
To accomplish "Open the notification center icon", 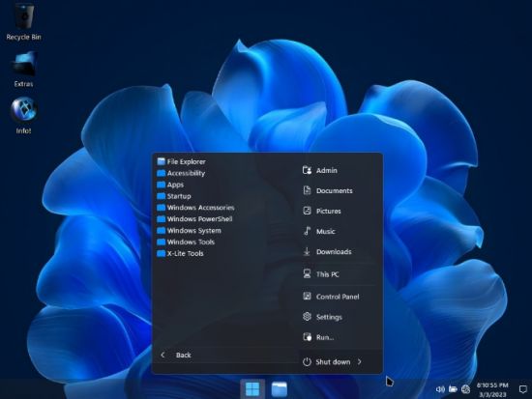I will click(523, 389).
